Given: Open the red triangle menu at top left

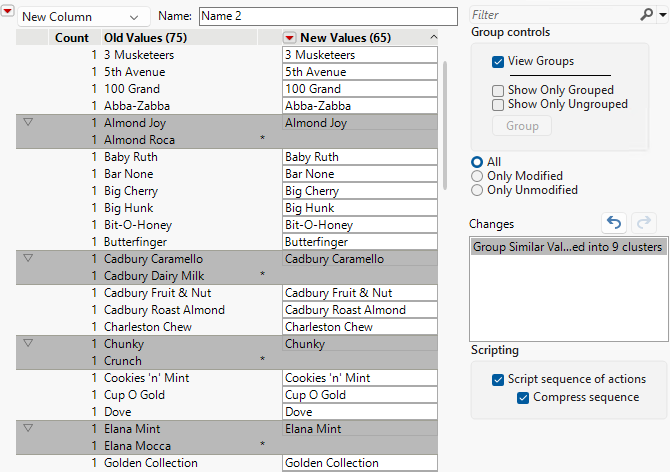Looking at the screenshot, I should 7,11.
